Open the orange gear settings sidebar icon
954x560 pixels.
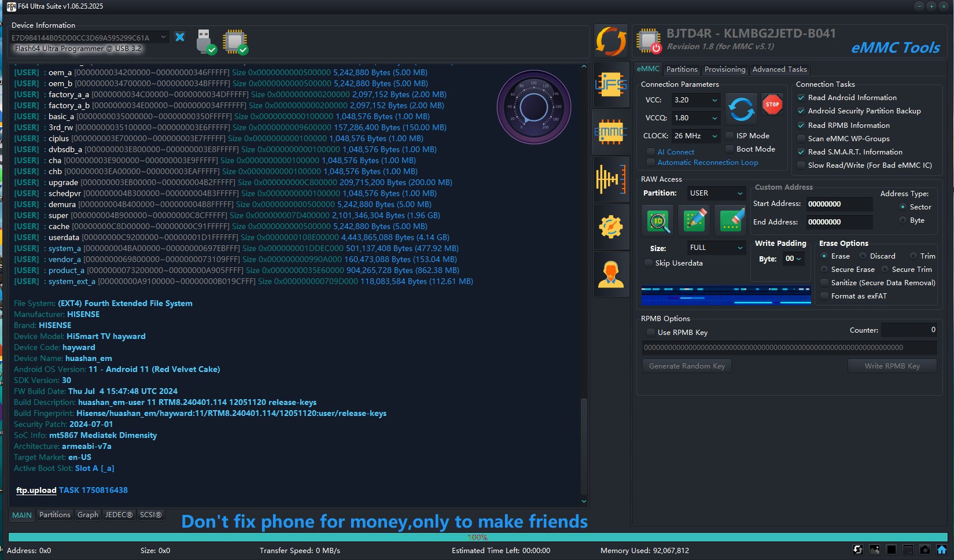tap(611, 227)
